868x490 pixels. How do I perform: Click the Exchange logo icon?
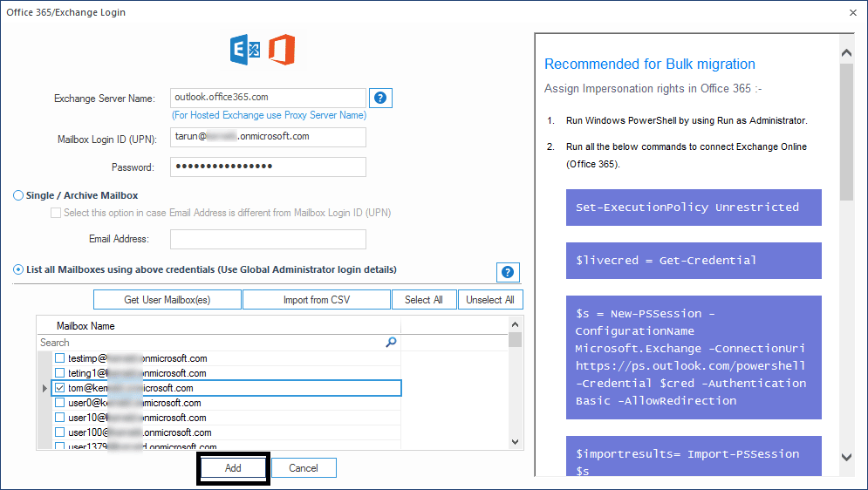coord(244,50)
